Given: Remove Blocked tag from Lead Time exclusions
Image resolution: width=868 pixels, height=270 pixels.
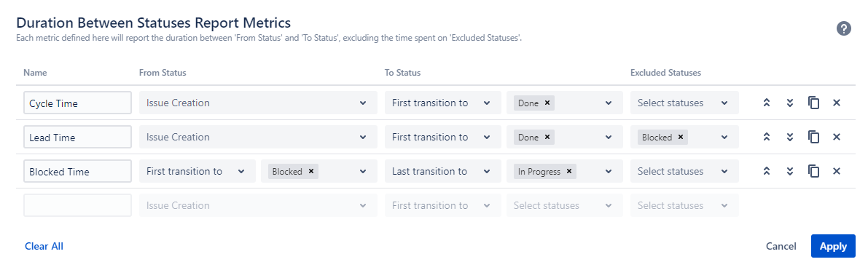Looking at the screenshot, I should [x=681, y=138].
